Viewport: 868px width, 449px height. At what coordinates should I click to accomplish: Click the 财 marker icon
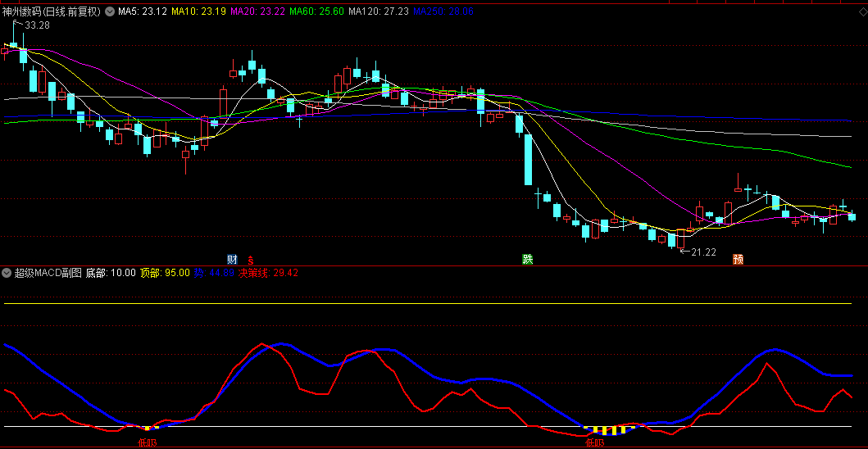pyautogui.click(x=233, y=259)
